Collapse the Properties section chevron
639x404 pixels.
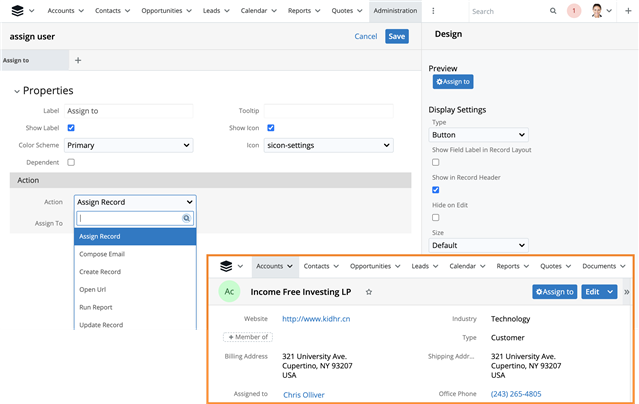point(16,91)
